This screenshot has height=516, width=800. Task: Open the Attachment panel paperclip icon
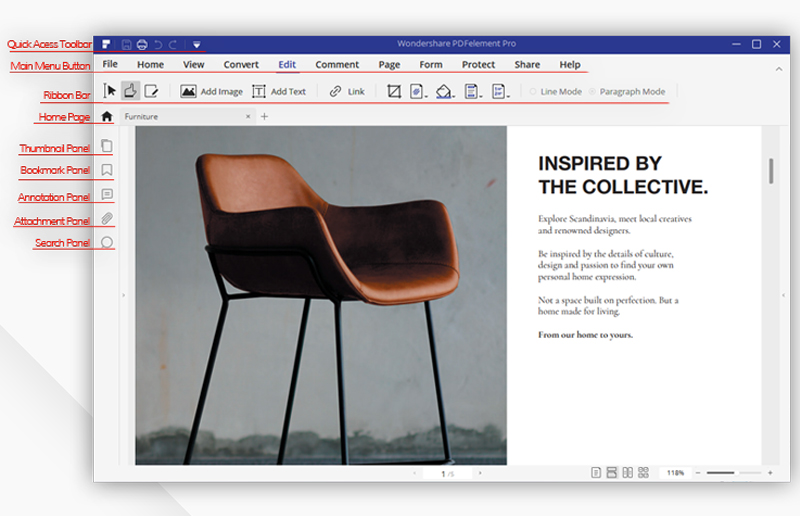(107, 218)
